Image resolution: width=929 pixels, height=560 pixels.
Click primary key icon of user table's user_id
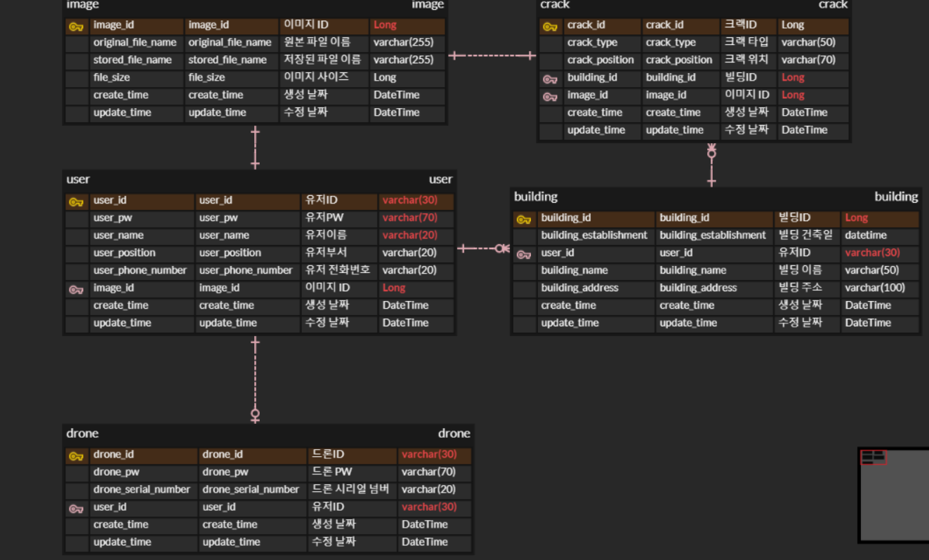[x=76, y=202]
